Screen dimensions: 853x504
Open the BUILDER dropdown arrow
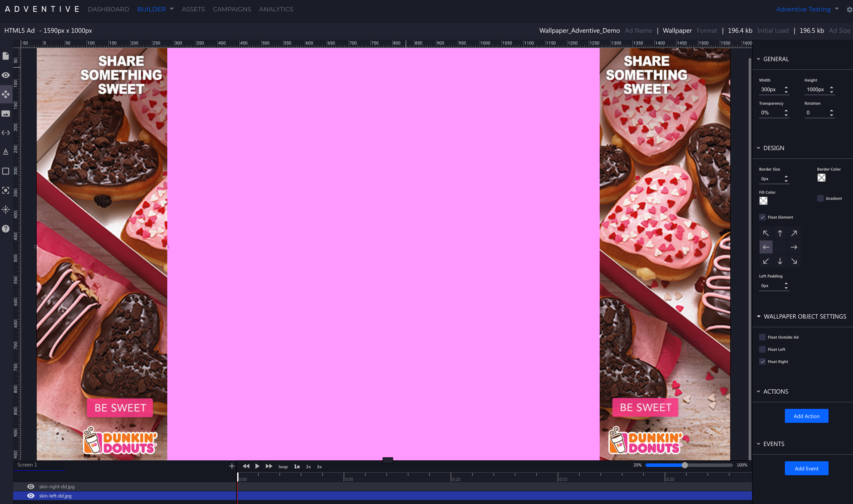click(x=172, y=9)
